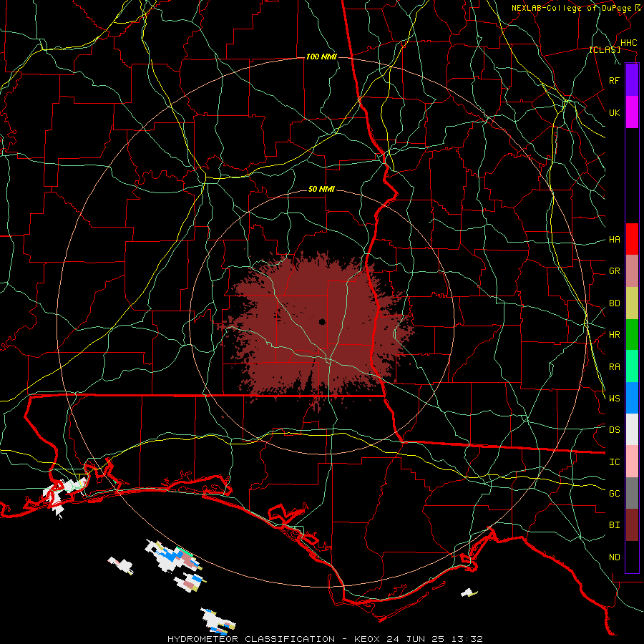644x644 pixels.
Task: Click the white DS legend swatch
Action: [632, 429]
